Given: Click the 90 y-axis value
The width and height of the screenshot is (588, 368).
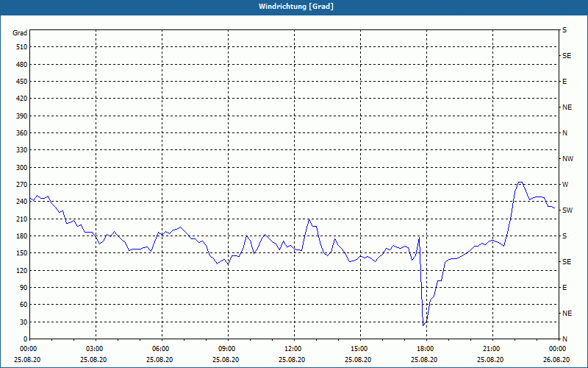Looking at the screenshot, I should (24, 287).
